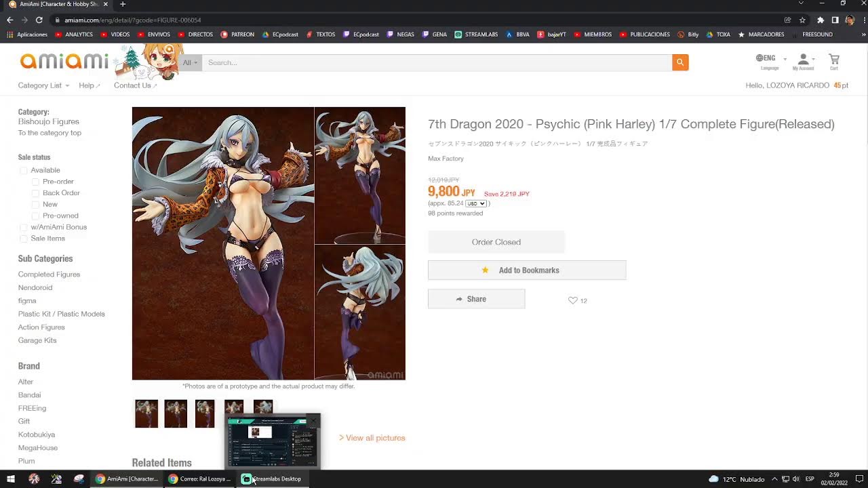Open Garage Kits sub category
Screen dimensions: 868x488
tap(37, 340)
